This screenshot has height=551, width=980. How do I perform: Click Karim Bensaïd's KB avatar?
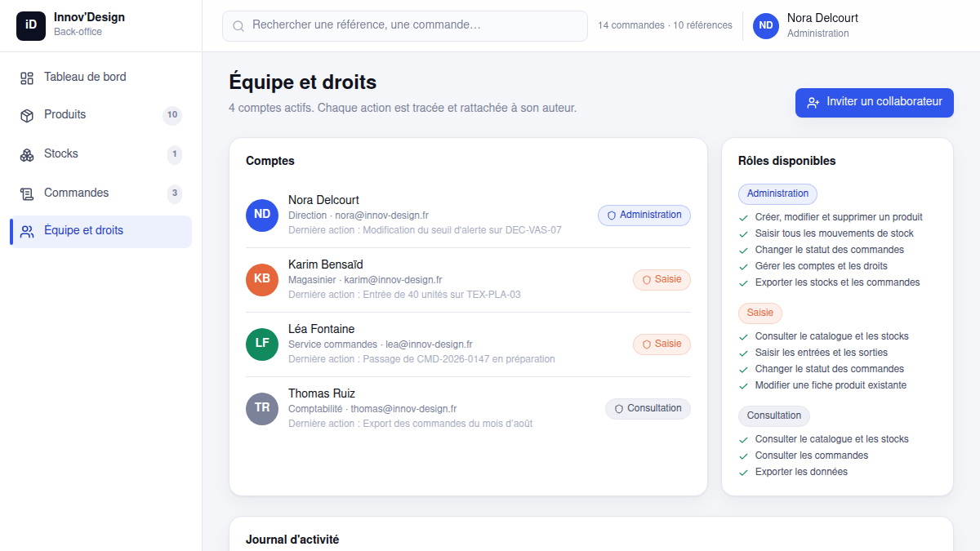click(x=262, y=279)
